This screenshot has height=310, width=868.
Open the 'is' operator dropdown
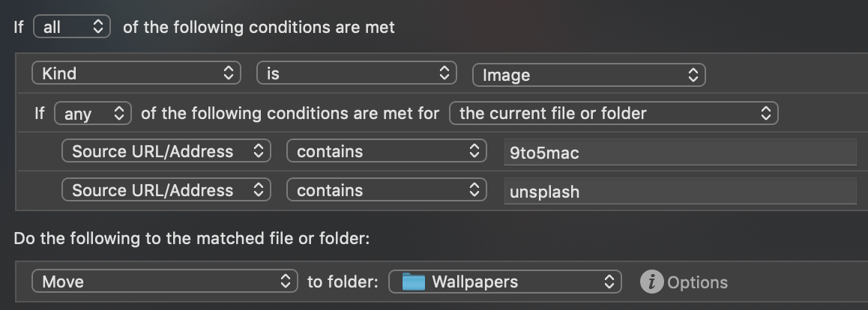356,73
